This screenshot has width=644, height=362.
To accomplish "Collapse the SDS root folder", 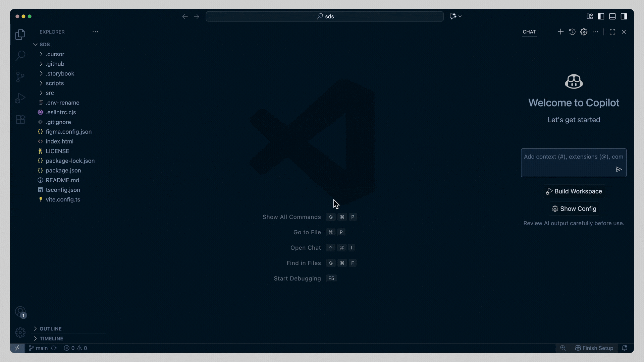I will (x=45, y=44).
